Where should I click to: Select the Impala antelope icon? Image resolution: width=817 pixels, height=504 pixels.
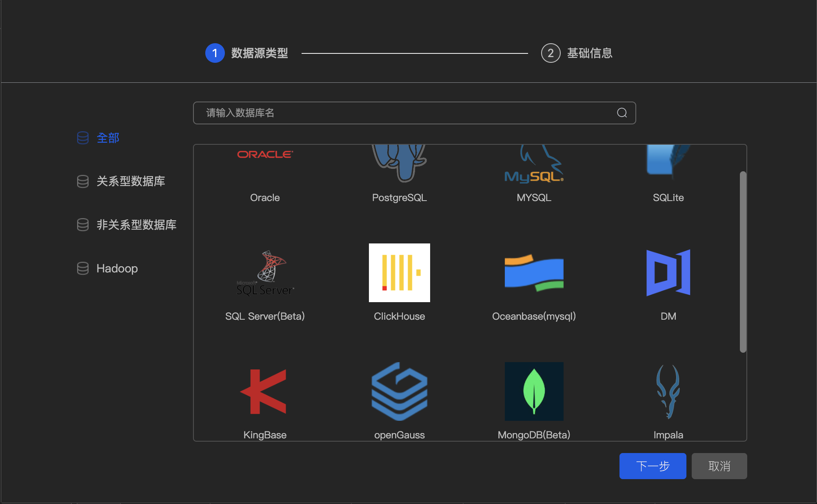668,391
